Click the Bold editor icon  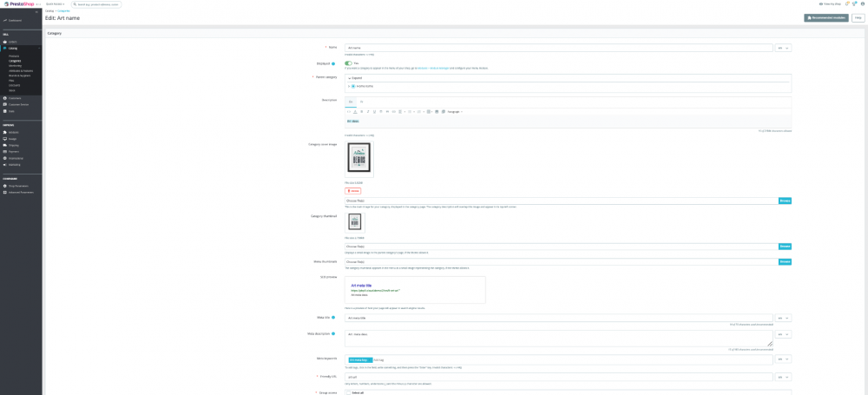click(361, 111)
